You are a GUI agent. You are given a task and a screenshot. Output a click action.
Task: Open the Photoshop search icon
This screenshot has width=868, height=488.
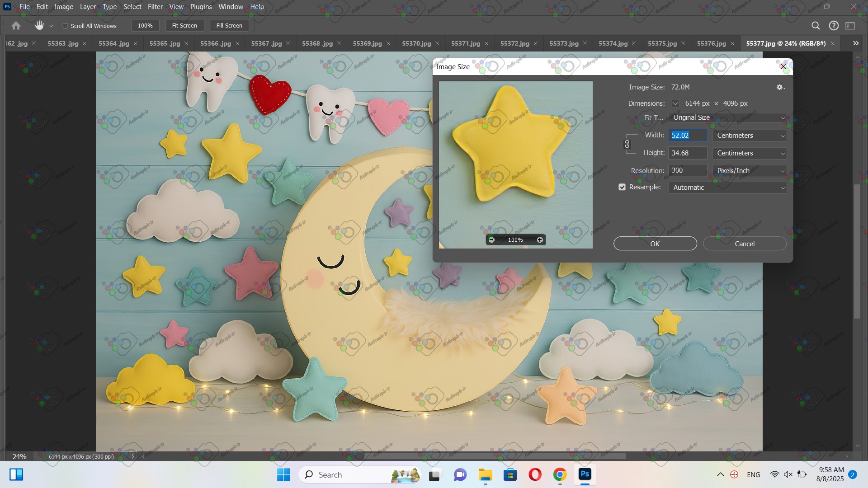(816, 26)
